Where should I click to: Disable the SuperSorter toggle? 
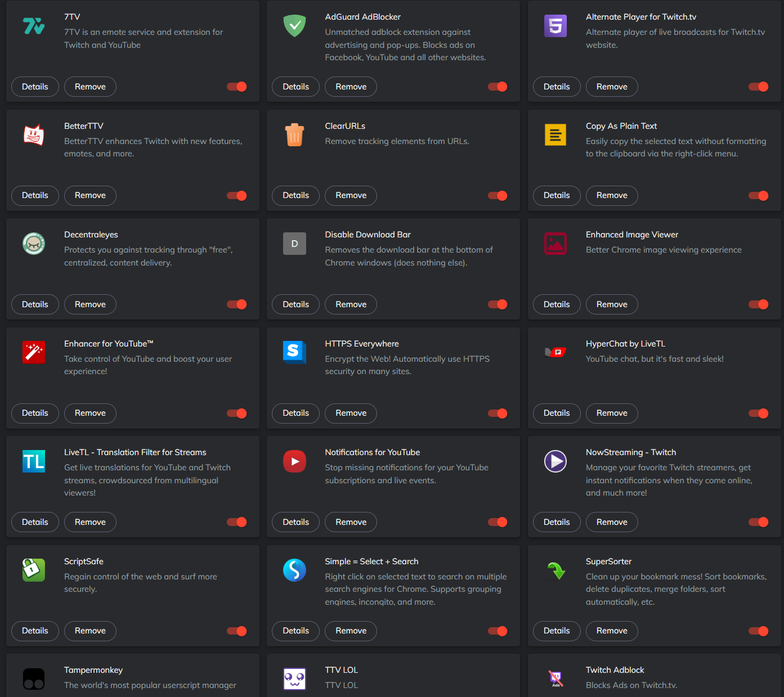point(759,631)
